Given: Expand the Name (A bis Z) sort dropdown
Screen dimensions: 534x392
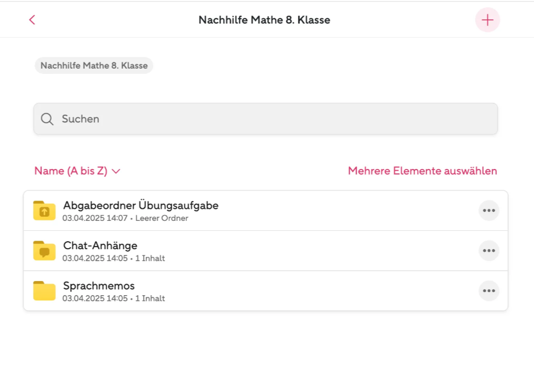Looking at the screenshot, I should [x=77, y=171].
